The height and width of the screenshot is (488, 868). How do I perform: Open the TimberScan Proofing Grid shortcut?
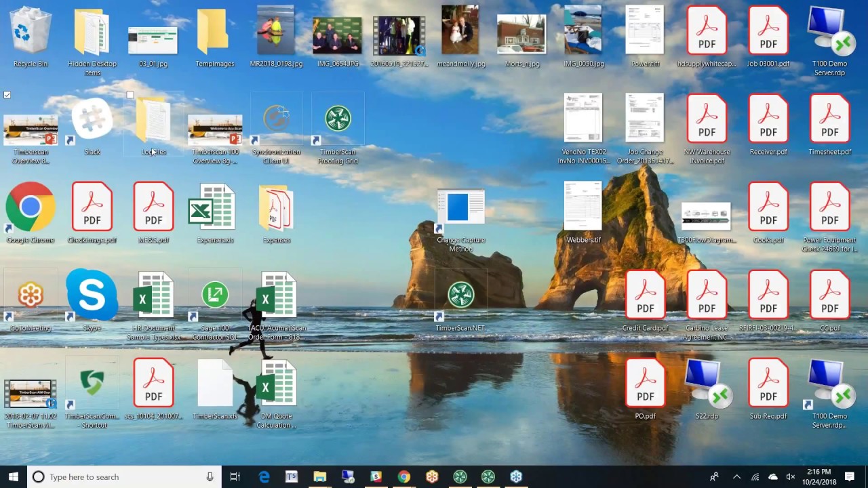coord(338,129)
